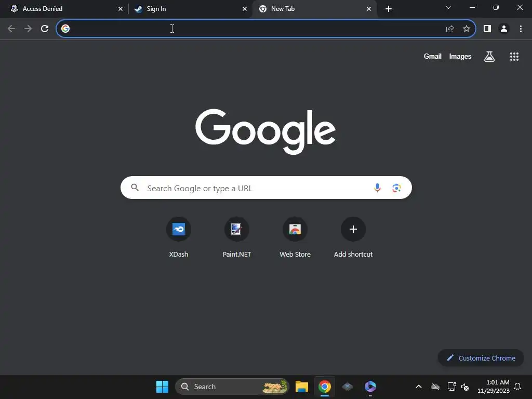This screenshot has width=532, height=399.
Task: Switch to the Access Denied tab
Action: (64, 9)
